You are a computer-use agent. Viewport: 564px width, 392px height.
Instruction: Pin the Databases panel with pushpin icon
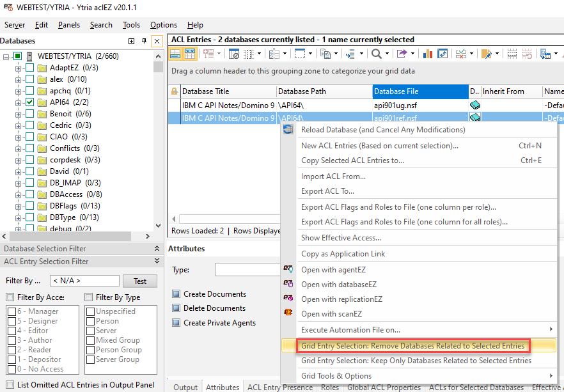point(144,41)
